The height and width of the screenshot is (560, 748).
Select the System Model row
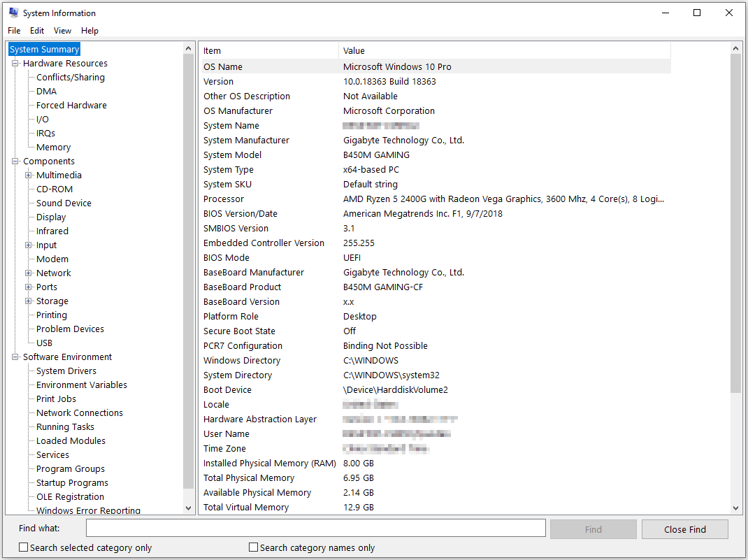tap(435, 155)
